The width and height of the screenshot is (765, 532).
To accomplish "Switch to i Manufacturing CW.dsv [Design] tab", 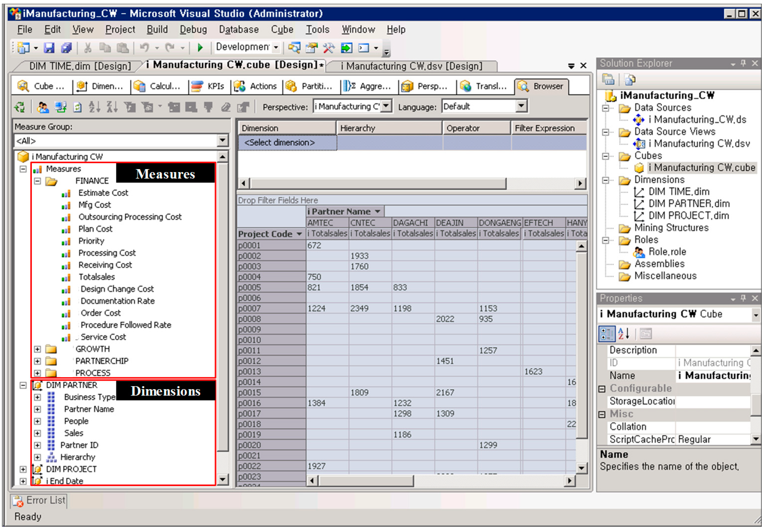I will 412,66.
